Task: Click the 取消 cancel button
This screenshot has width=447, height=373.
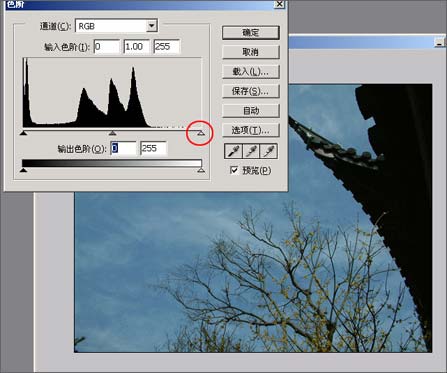Action: pyautogui.click(x=251, y=52)
